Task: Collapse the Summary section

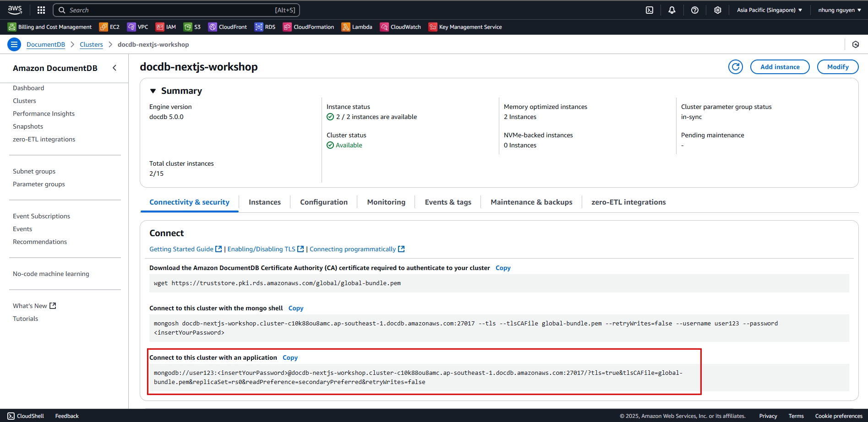Action: (153, 91)
